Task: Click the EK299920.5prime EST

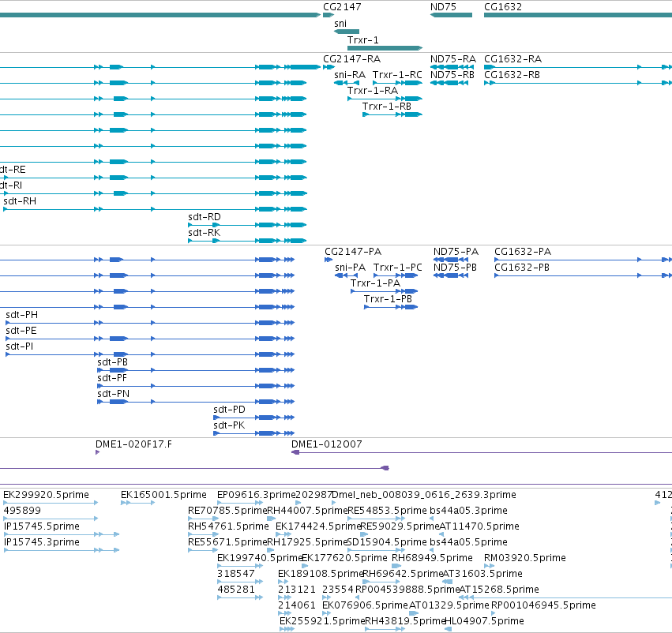Action: [x=51, y=503]
